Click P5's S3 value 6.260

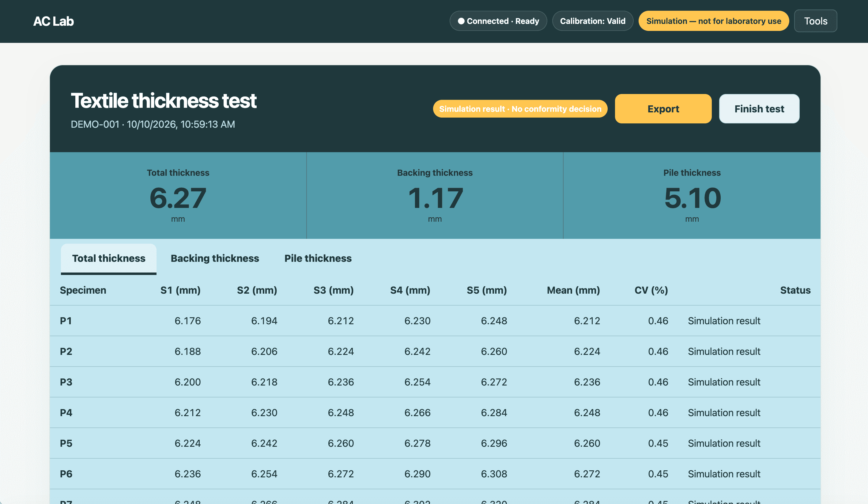(x=341, y=443)
